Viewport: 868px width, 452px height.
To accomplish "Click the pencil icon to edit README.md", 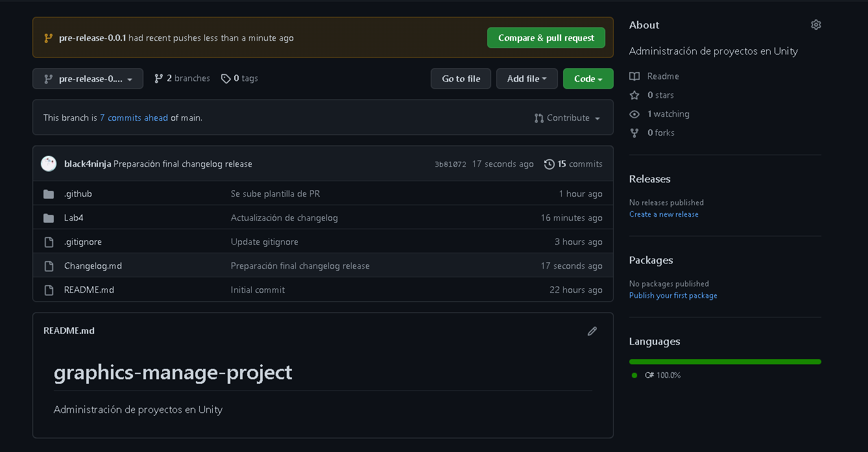I will click(592, 331).
